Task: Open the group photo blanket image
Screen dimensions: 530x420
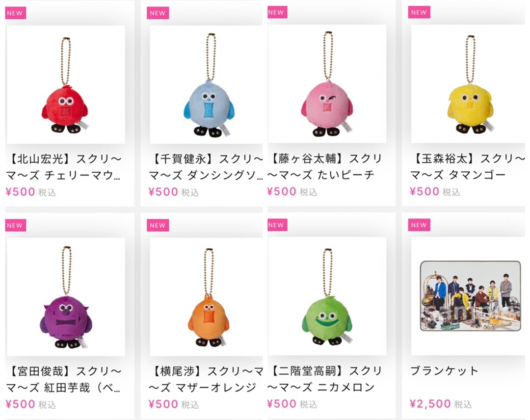Action: coord(470,296)
